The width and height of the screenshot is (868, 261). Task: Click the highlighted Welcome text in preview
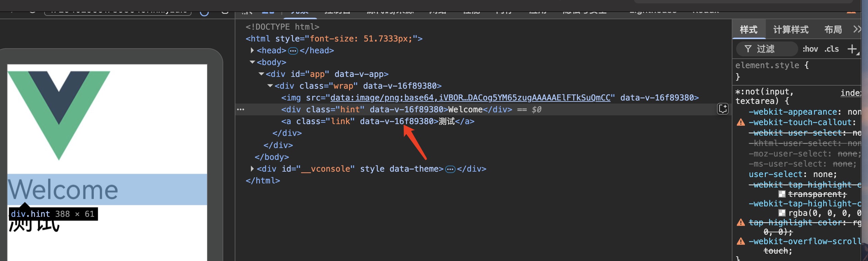coord(63,190)
